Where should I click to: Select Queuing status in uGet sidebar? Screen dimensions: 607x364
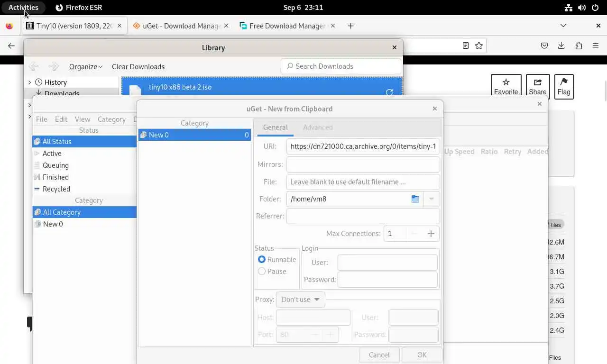tap(84, 165)
